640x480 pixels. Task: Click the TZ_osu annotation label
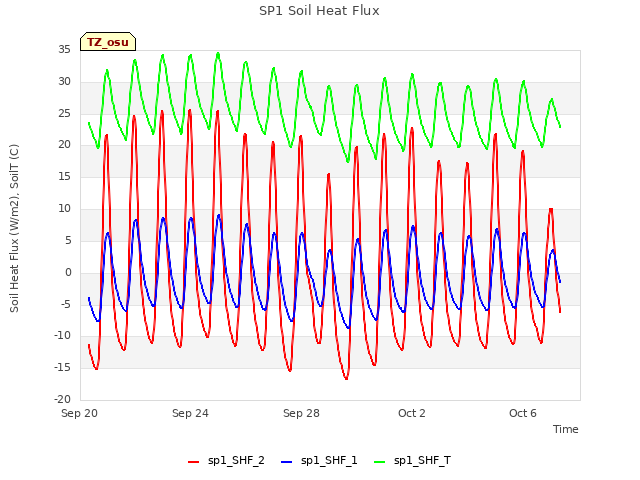click(x=108, y=42)
